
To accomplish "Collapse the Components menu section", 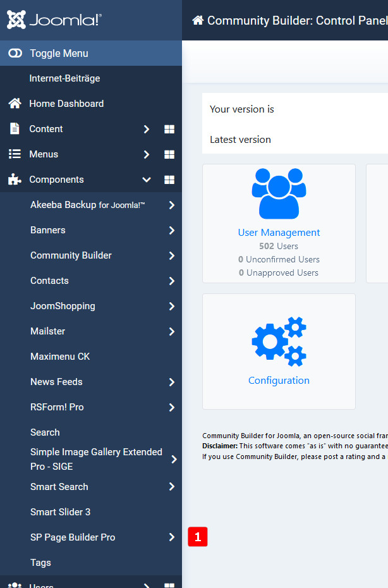I will [147, 180].
